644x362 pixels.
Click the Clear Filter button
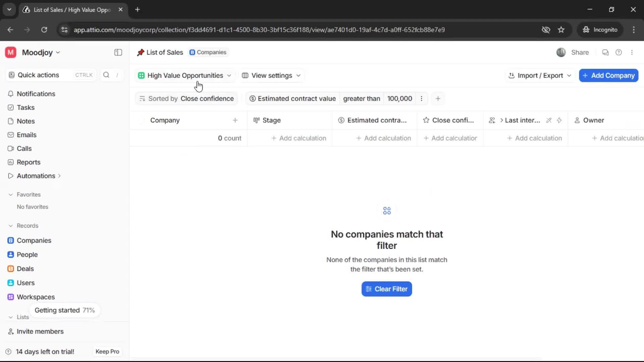coord(386,289)
